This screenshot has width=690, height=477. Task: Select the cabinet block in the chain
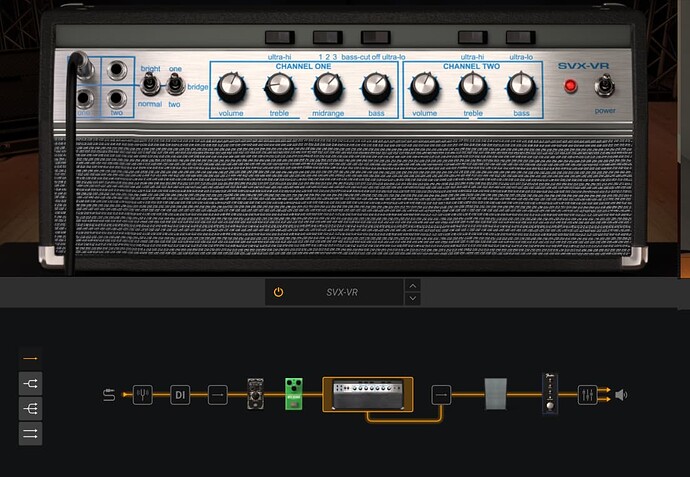click(497, 394)
